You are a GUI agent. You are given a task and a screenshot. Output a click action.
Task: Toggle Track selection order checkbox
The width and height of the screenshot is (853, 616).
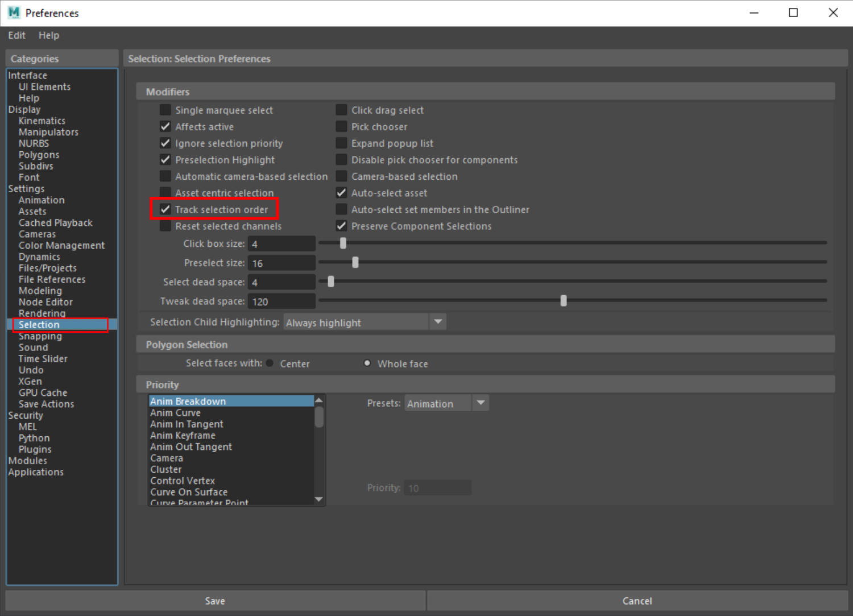(x=165, y=209)
